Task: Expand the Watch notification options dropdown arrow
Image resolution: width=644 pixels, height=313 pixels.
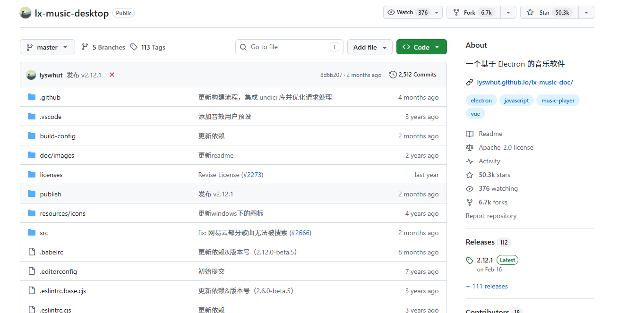Action: pos(437,12)
